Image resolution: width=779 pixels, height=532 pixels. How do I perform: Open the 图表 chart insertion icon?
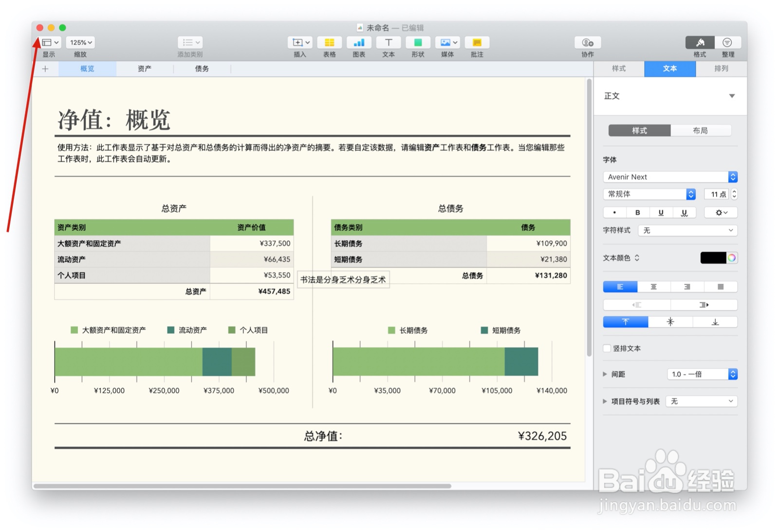pos(359,43)
